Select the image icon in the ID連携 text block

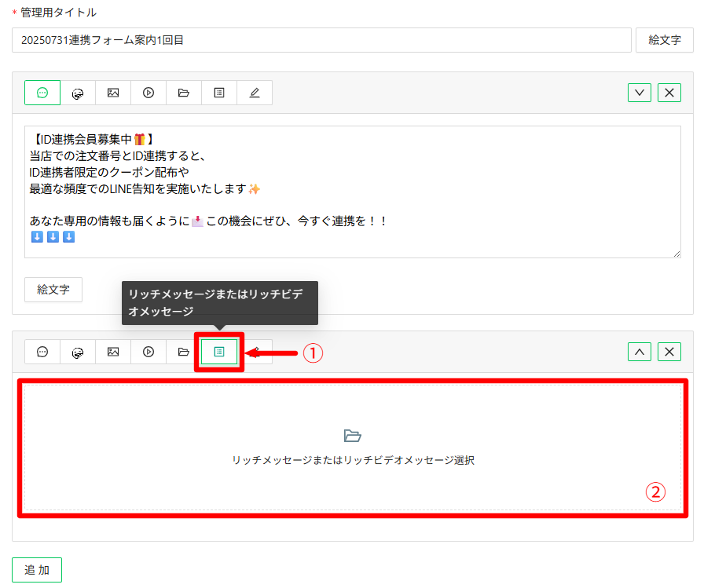coord(113,93)
